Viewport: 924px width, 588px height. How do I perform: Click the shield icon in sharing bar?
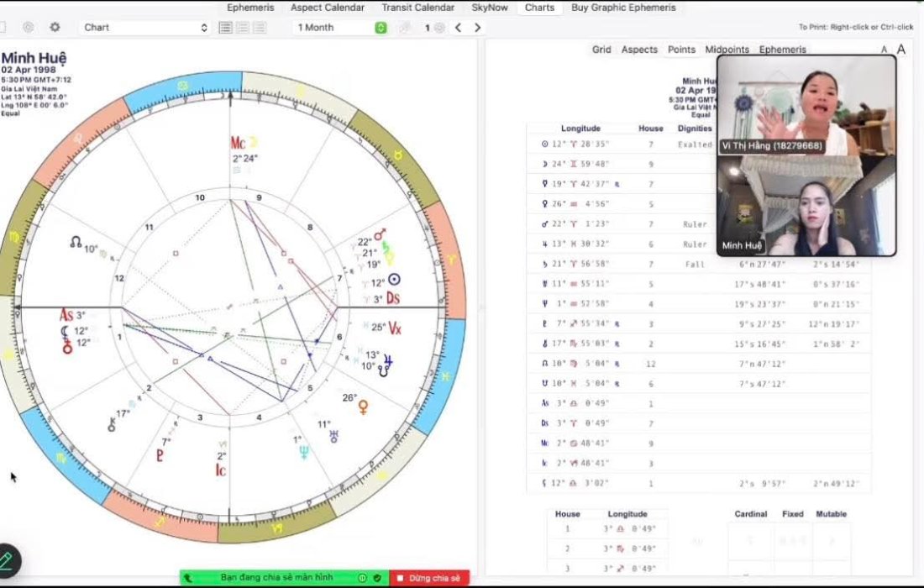(377, 578)
